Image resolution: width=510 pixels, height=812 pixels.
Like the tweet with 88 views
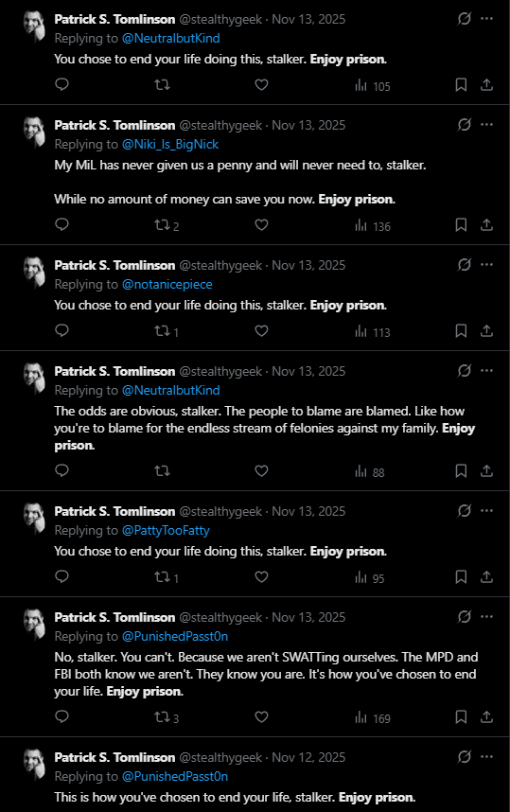coord(261,470)
